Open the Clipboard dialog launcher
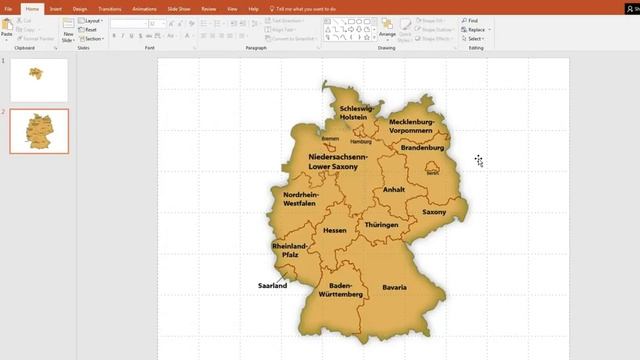640x360 pixels. tap(56, 48)
